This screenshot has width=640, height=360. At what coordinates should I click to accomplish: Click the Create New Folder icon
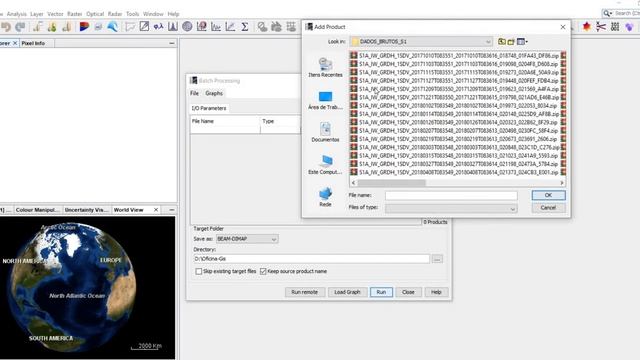511,42
